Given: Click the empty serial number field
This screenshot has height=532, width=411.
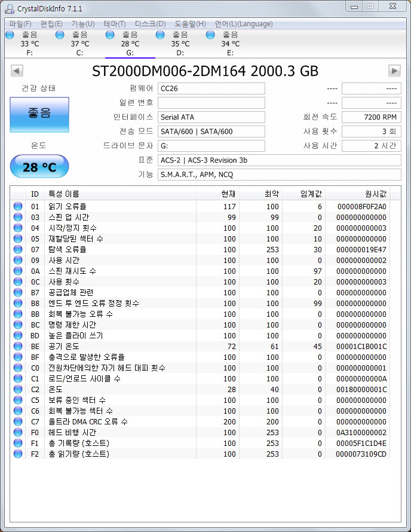Looking at the screenshot, I should coord(211,103).
